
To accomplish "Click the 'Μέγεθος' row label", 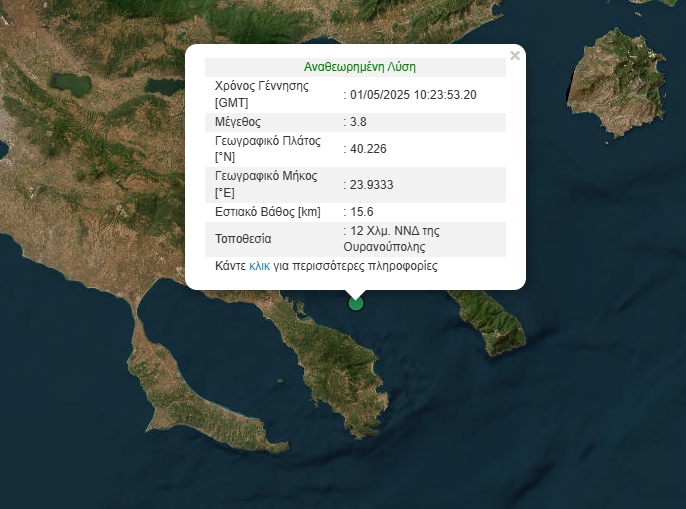I will (238, 122).
